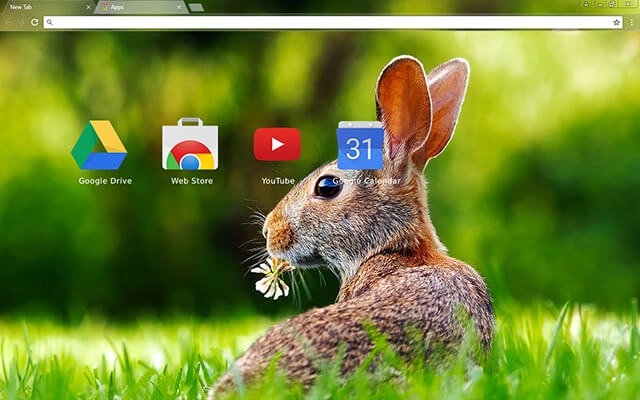Open a new tab with the new tab button

(196, 7)
